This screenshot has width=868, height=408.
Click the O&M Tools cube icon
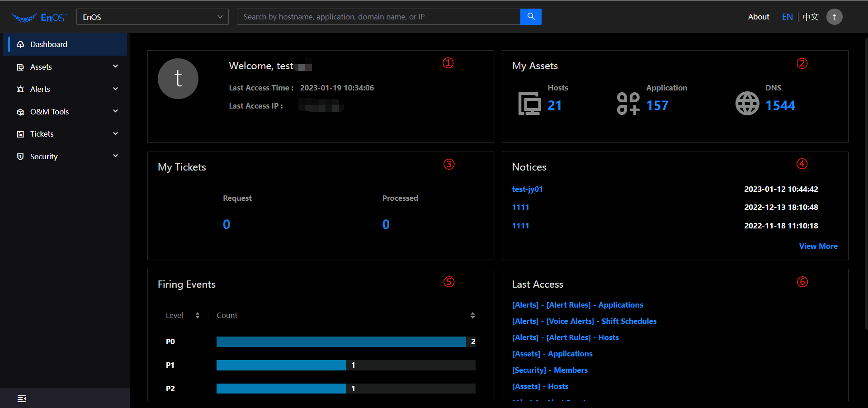[20, 111]
